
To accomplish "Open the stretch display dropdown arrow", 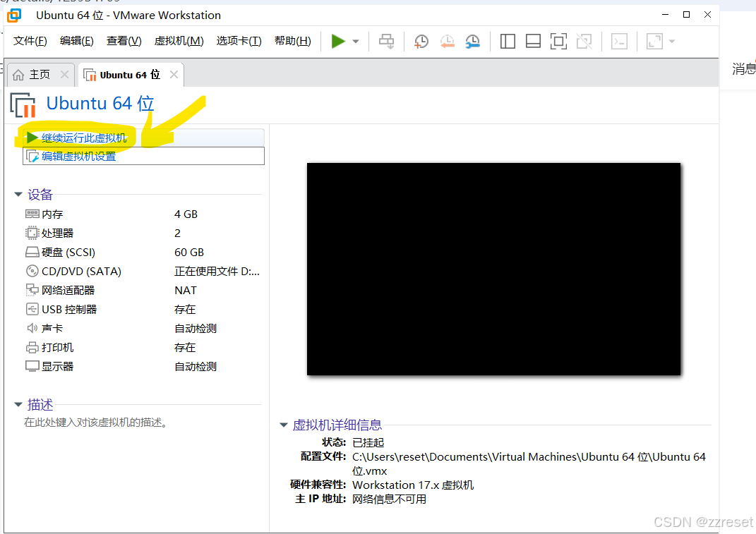I will (672, 42).
